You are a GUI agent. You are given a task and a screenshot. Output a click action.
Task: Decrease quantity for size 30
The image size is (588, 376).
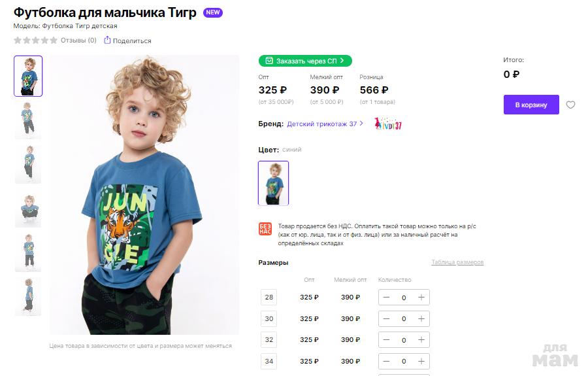[x=387, y=319]
